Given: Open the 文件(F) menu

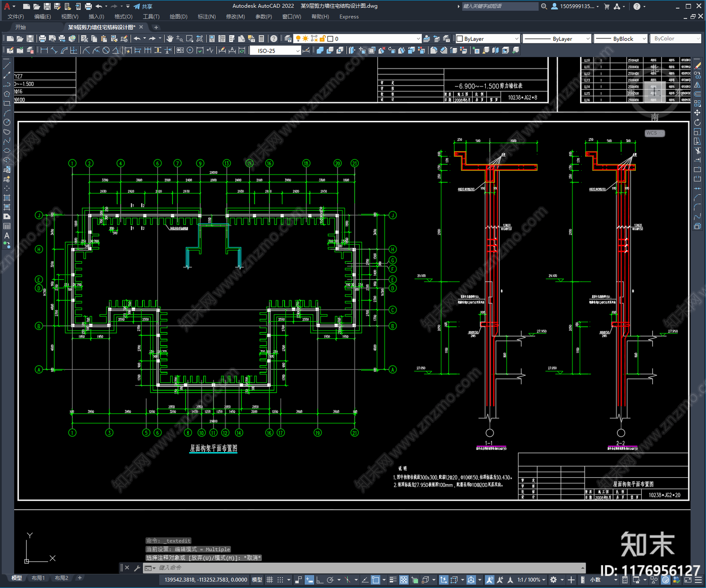Looking at the screenshot, I should coord(16,17).
